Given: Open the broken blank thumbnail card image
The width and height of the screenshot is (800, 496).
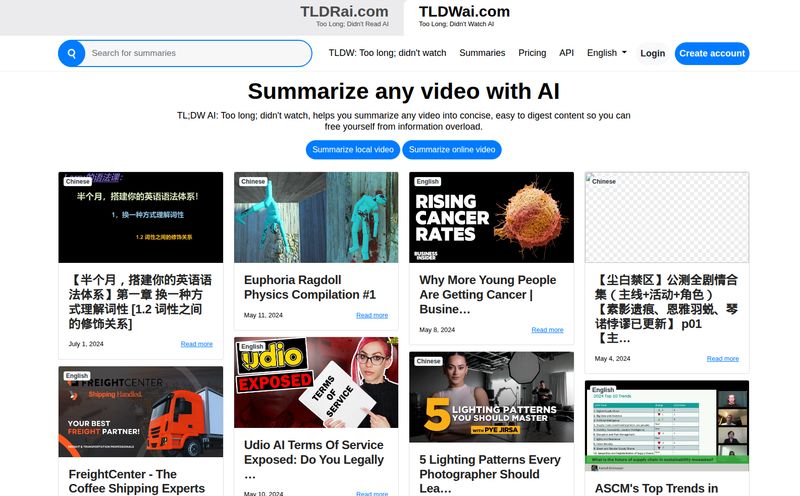Looking at the screenshot, I should [x=667, y=217].
